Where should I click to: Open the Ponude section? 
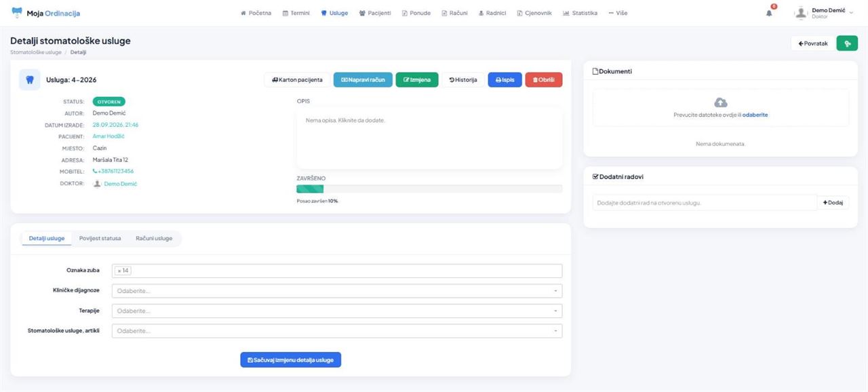416,13
